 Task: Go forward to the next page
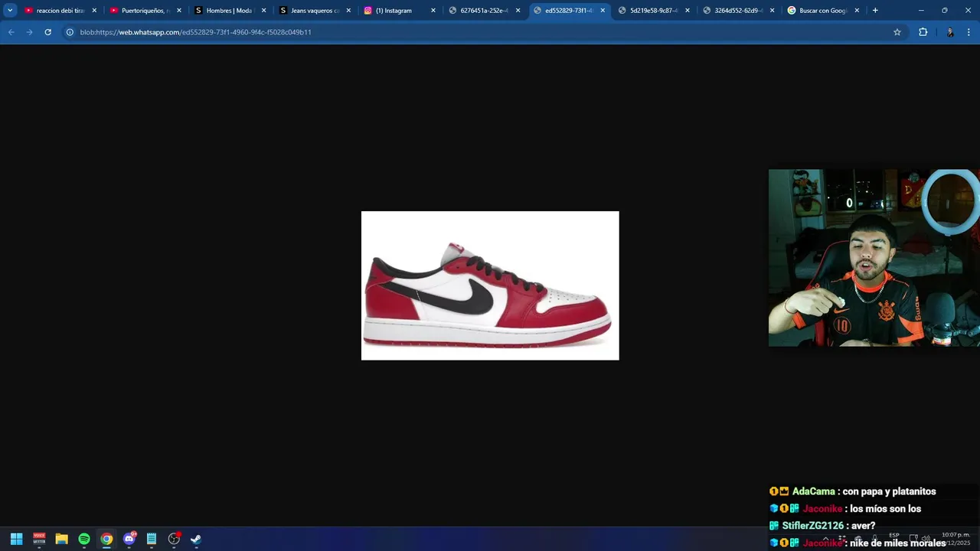click(29, 32)
